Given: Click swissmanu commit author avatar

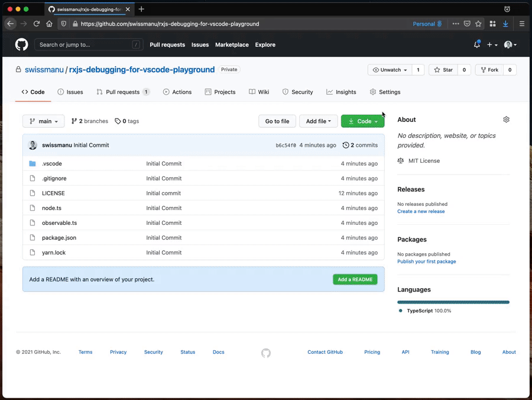Looking at the screenshot, I should click(x=33, y=145).
